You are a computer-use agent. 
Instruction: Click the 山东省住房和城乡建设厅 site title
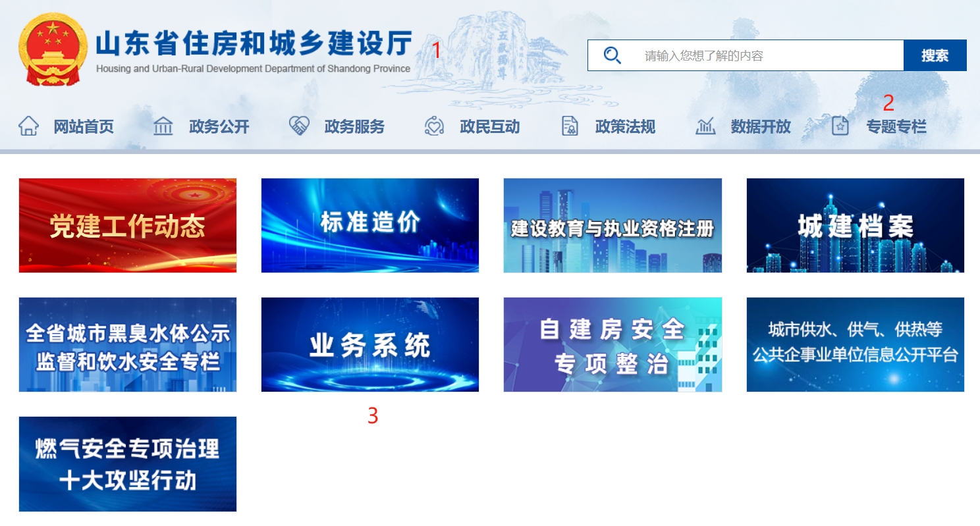(254, 45)
